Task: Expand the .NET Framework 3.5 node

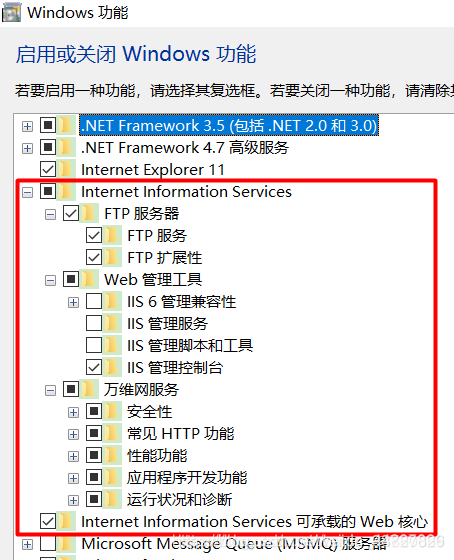Action: point(27,126)
